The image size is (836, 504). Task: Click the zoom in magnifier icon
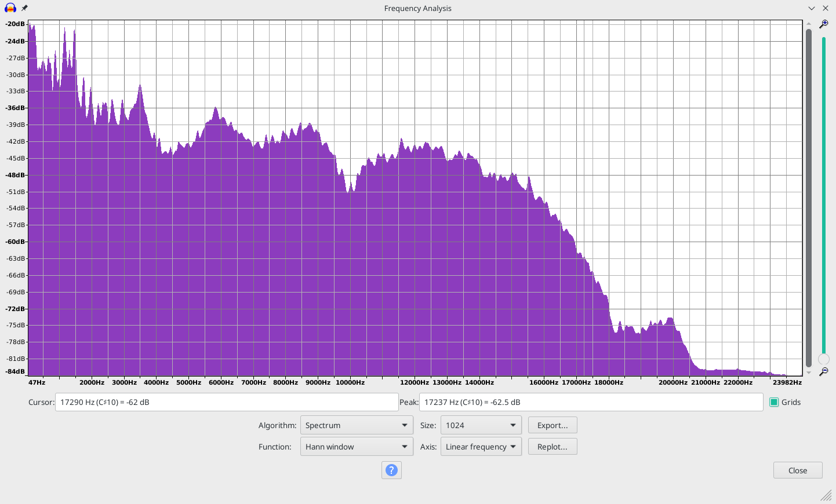coord(823,24)
